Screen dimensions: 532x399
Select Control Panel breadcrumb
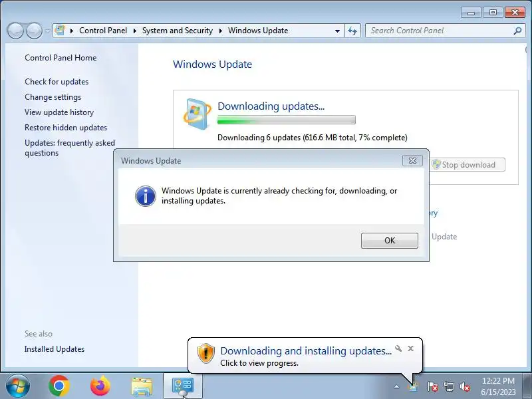pyautogui.click(x=103, y=31)
